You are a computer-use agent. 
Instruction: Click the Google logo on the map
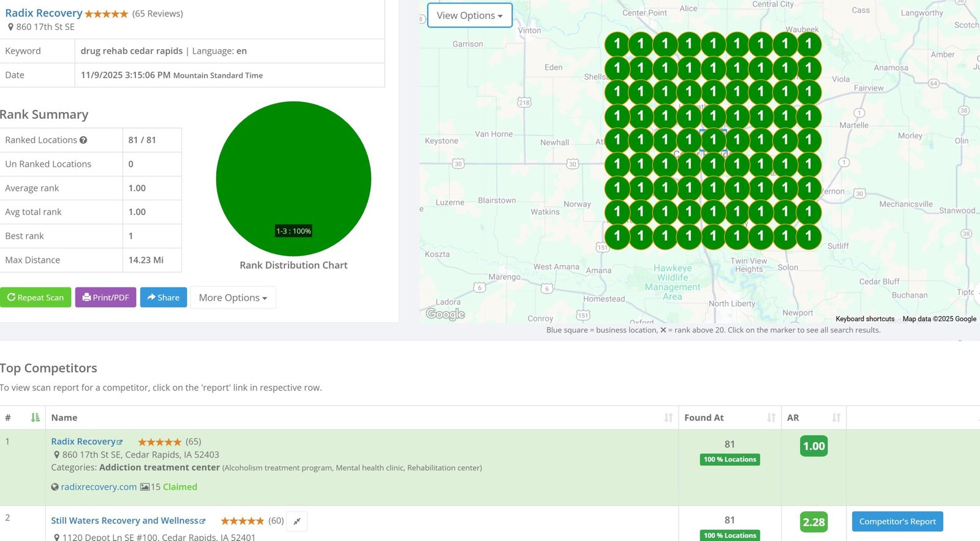pyautogui.click(x=445, y=314)
